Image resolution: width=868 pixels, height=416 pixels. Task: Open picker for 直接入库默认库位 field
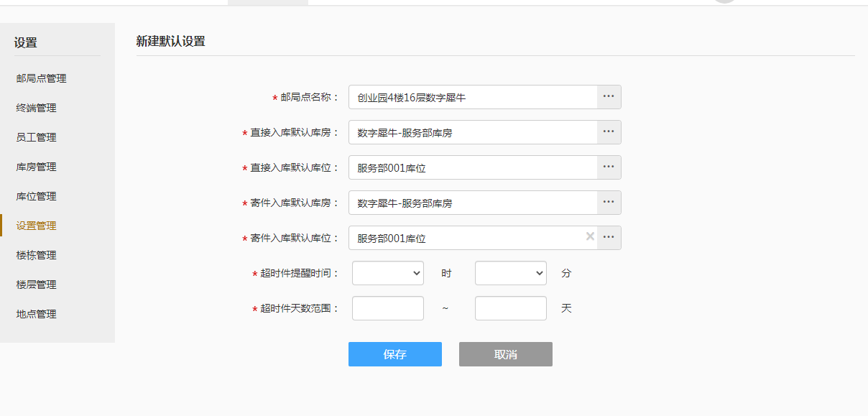point(609,167)
